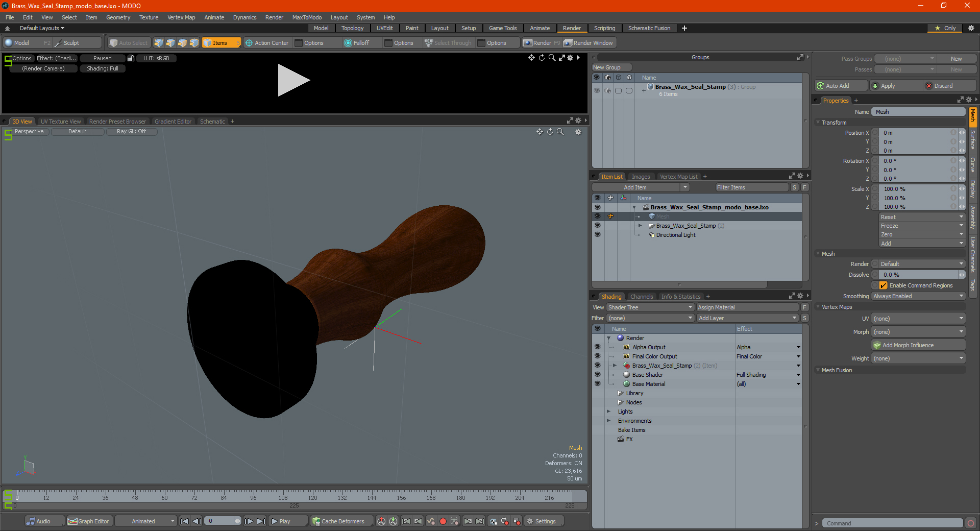Toggle visibility of Alpha Output layer
Screen dimensions: 980x531
click(x=597, y=347)
